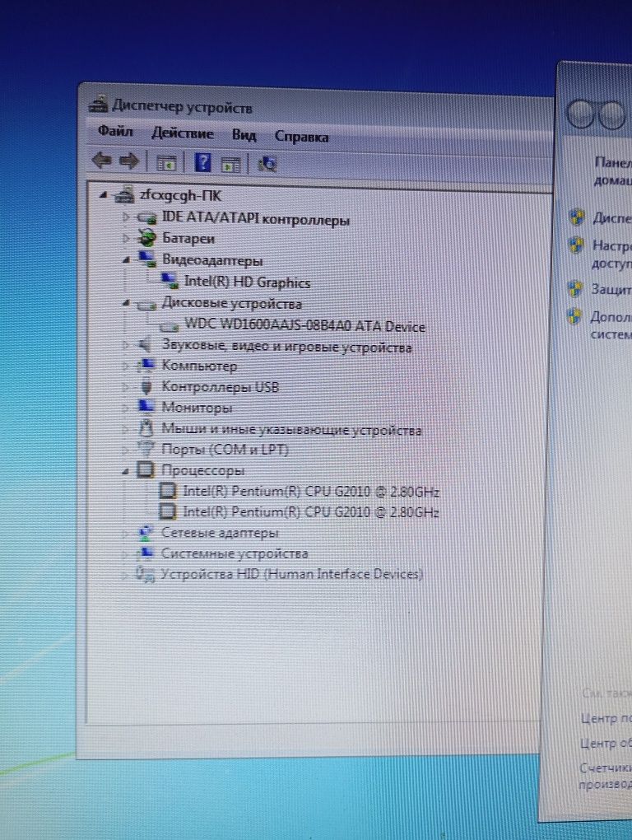Image resolution: width=632 pixels, height=840 pixels.
Task: Select second Intel(R) Pentium(R) CPU G2010 text
Action: [x=311, y=512]
